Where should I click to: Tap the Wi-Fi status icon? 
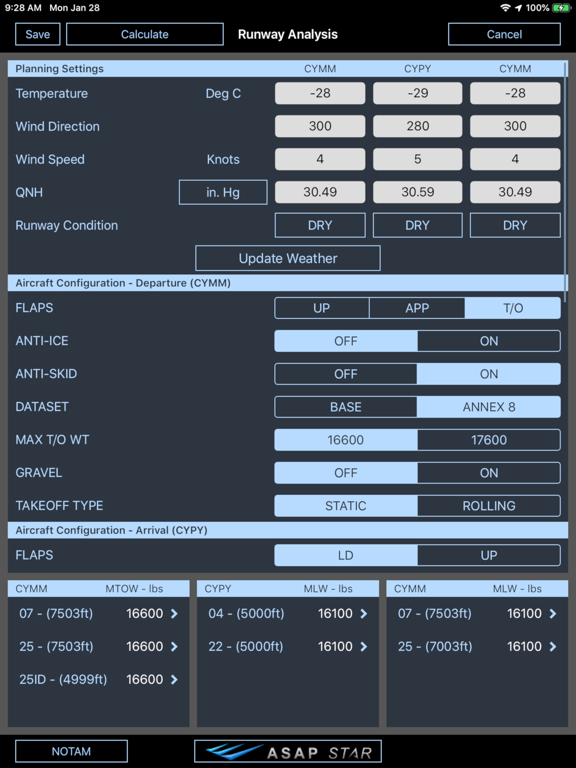[505, 8]
